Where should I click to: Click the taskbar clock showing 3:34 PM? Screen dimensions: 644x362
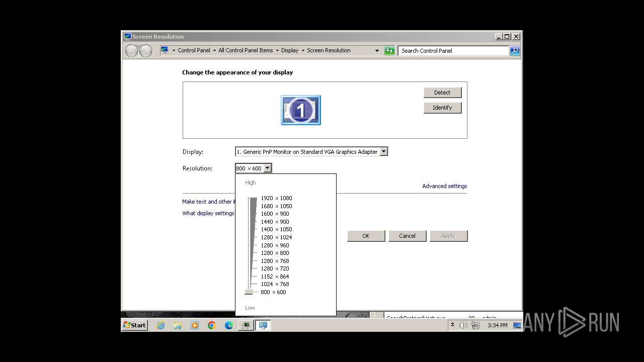pos(497,325)
